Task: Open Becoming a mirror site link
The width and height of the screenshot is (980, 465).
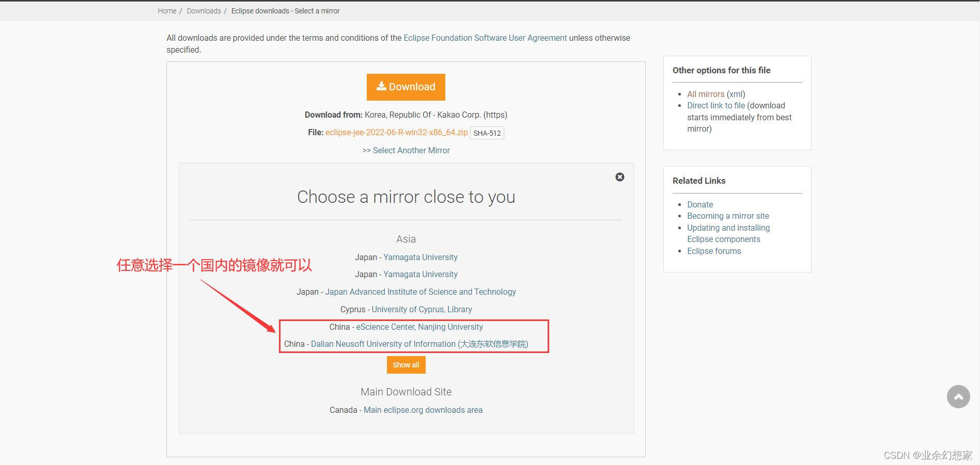Action: click(x=728, y=216)
